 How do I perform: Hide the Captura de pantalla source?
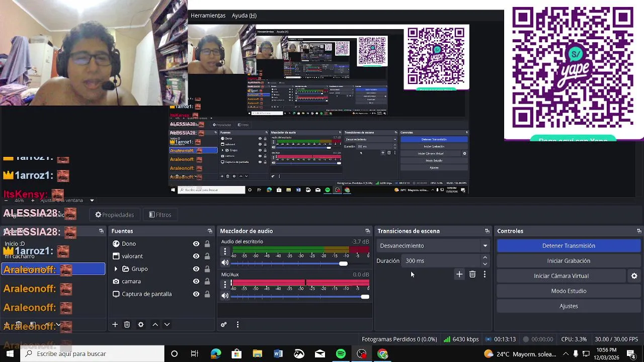[x=196, y=294]
